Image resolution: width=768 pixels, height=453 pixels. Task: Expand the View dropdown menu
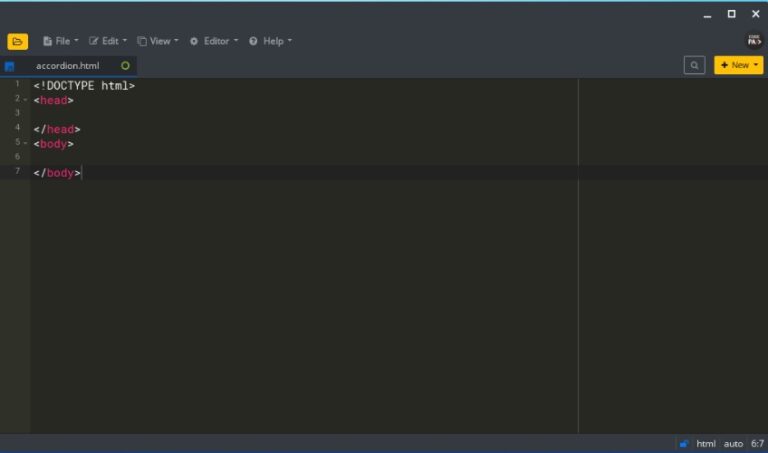(x=158, y=41)
